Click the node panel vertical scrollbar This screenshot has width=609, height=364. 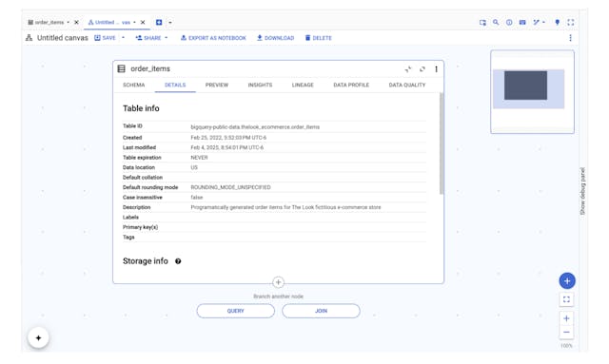pos(441,144)
